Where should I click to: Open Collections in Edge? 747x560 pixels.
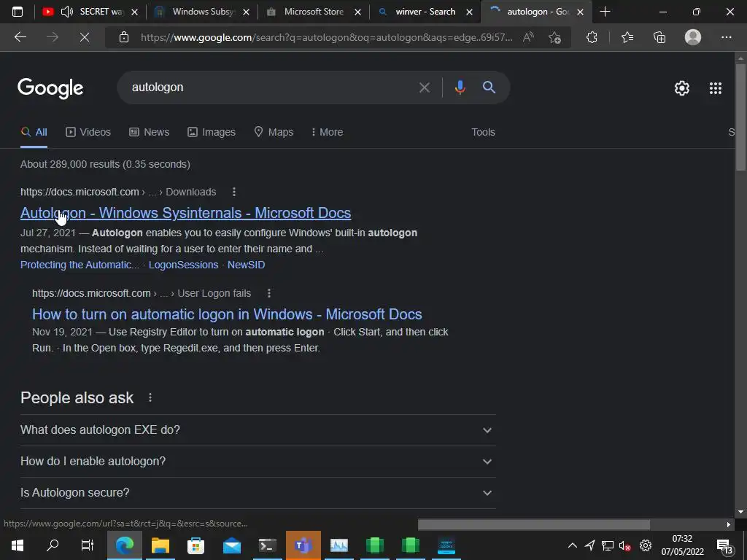659,37
